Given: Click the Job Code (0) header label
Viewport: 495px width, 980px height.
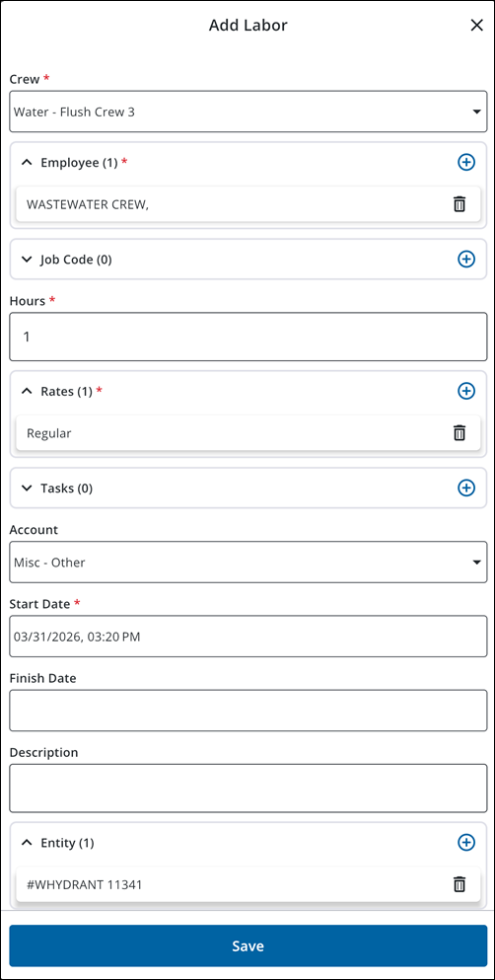Looking at the screenshot, I should click(76, 260).
